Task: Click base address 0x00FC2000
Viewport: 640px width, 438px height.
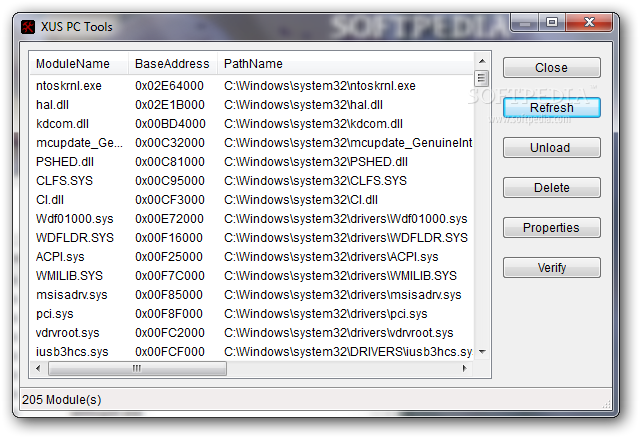Action: (x=170, y=333)
